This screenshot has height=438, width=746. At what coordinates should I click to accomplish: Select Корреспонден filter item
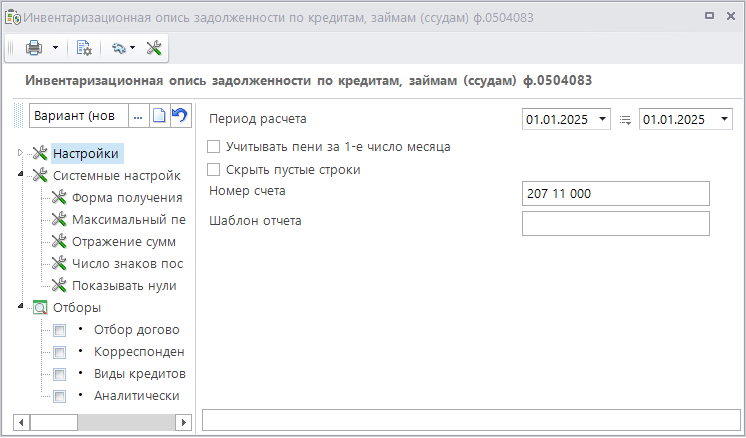139,351
